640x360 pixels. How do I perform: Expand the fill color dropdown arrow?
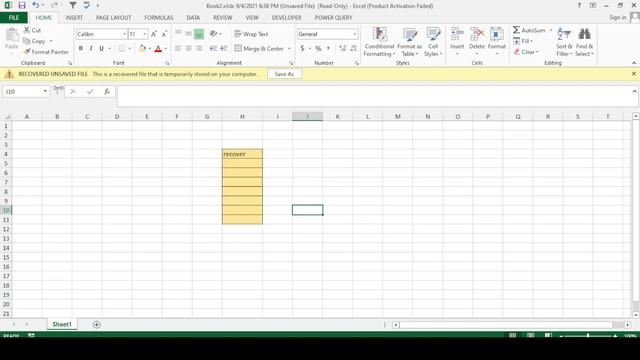pos(149,49)
